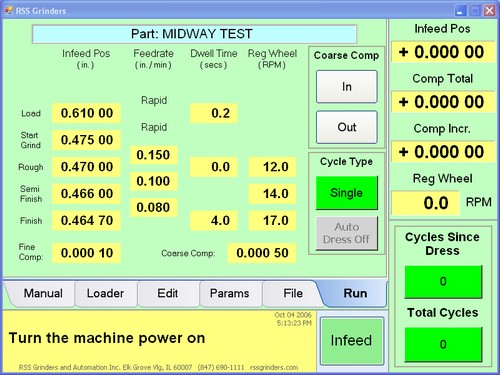Image resolution: width=500 pixels, height=375 pixels.
Task: Reset the Cycles Since Dress counter
Action: tap(443, 282)
